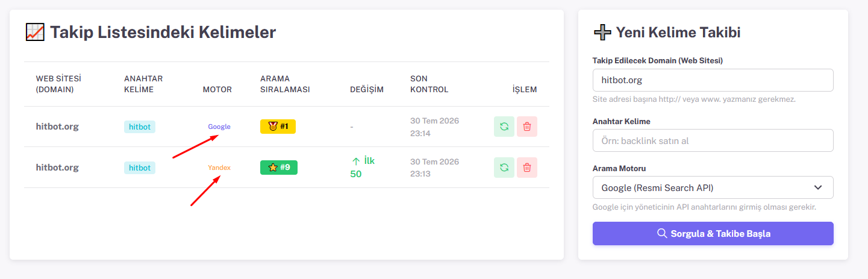The width and height of the screenshot is (868, 279).
Task: Open the Arama Motoru dropdown
Action: (x=713, y=187)
